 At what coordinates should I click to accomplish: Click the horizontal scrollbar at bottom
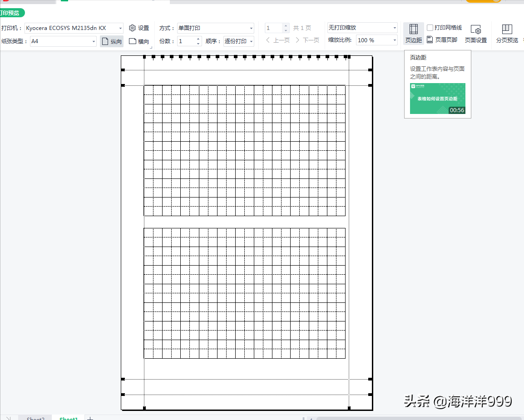420,418
